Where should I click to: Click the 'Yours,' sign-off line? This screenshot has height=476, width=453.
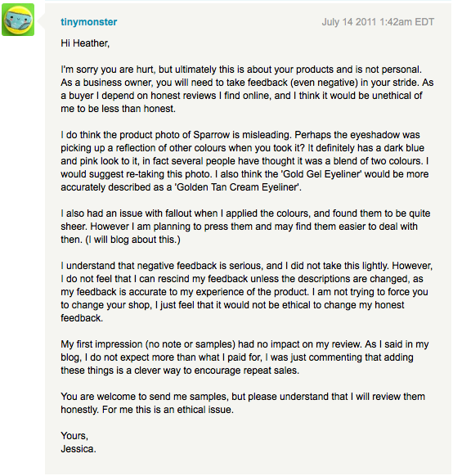(74, 436)
